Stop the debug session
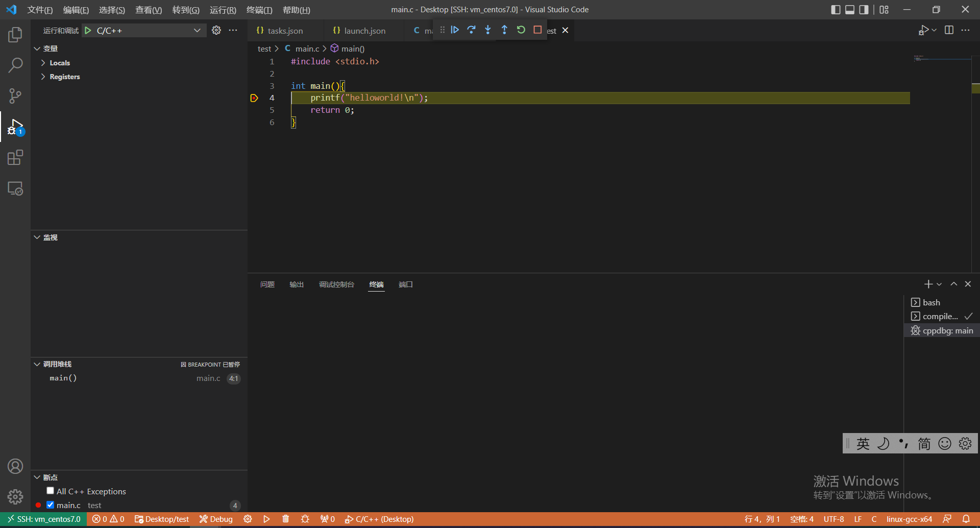 (x=537, y=30)
